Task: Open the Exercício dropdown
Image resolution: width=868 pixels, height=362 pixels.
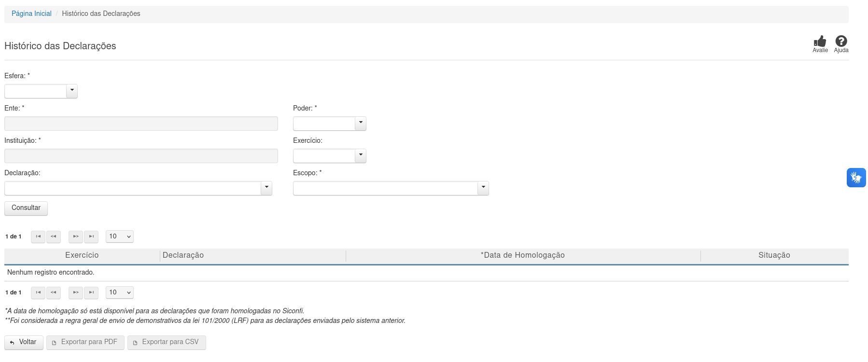Action: point(361,156)
